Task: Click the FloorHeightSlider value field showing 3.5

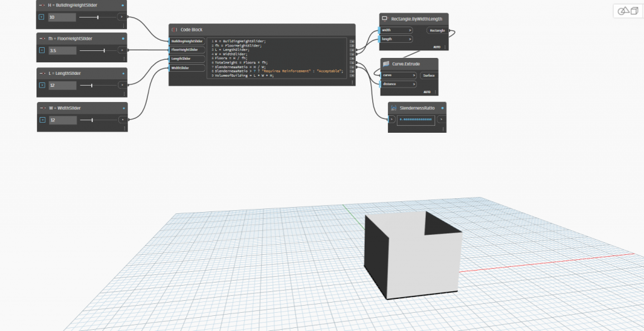Action: pyautogui.click(x=62, y=50)
